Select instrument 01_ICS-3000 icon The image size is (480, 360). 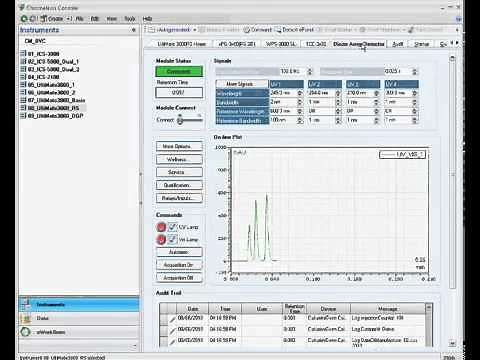coord(23,54)
